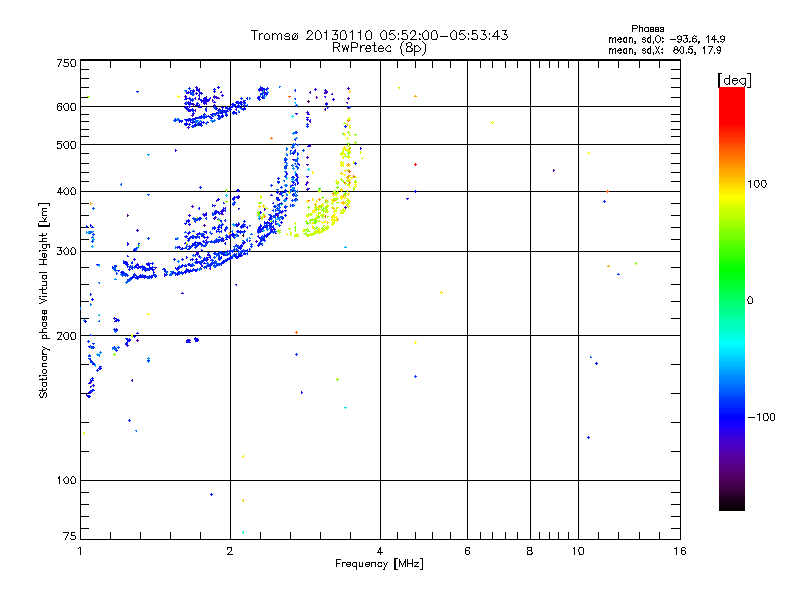Screen dimensions: 800x600
Task: Click the 'Phases' heading text
Action: [x=647, y=29]
